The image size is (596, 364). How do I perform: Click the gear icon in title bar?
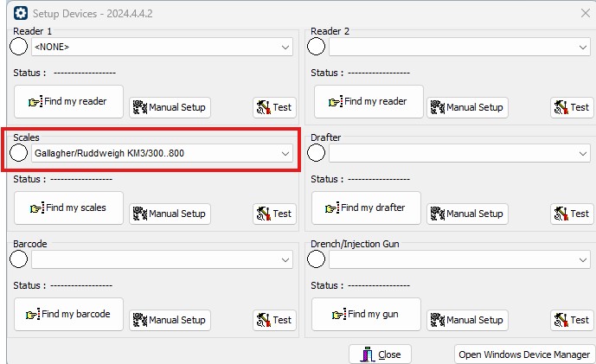21,13
